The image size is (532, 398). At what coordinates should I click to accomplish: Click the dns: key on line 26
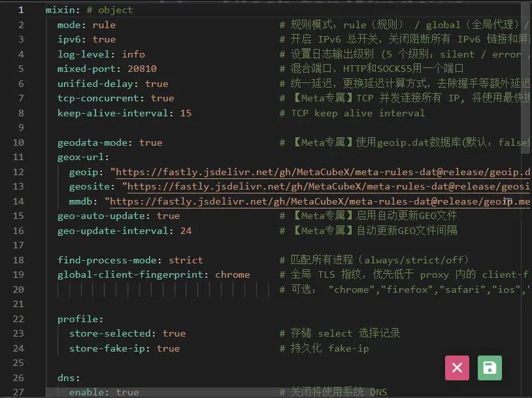pos(67,378)
